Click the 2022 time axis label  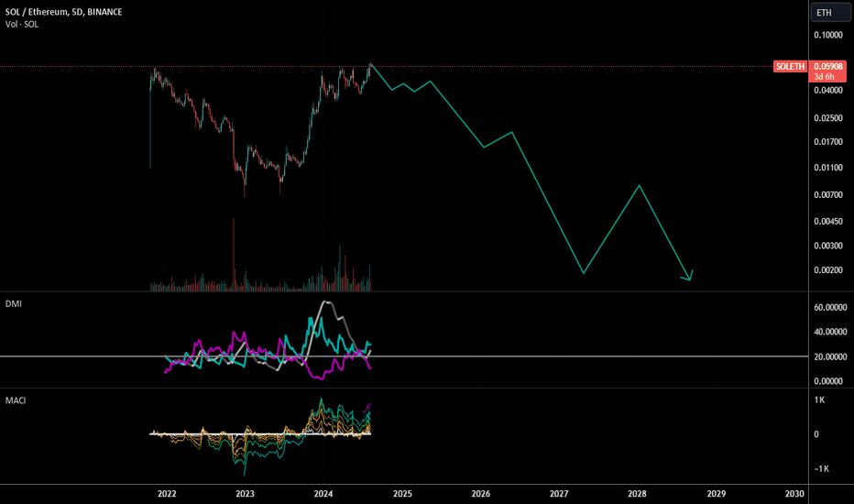pos(167,494)
